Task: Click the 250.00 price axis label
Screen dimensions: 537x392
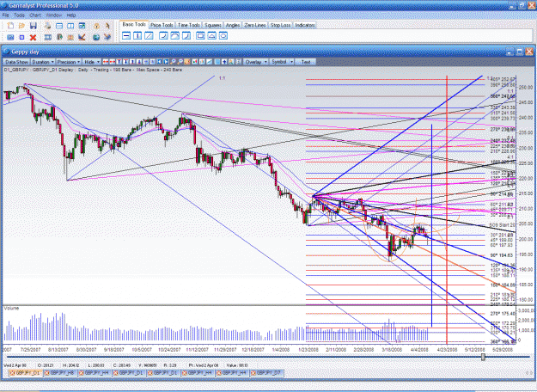Action: tap(526, 88)
